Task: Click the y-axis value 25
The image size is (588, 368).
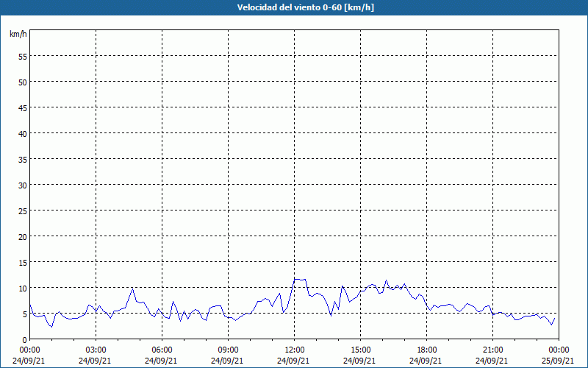Action: tap(23, 211)
